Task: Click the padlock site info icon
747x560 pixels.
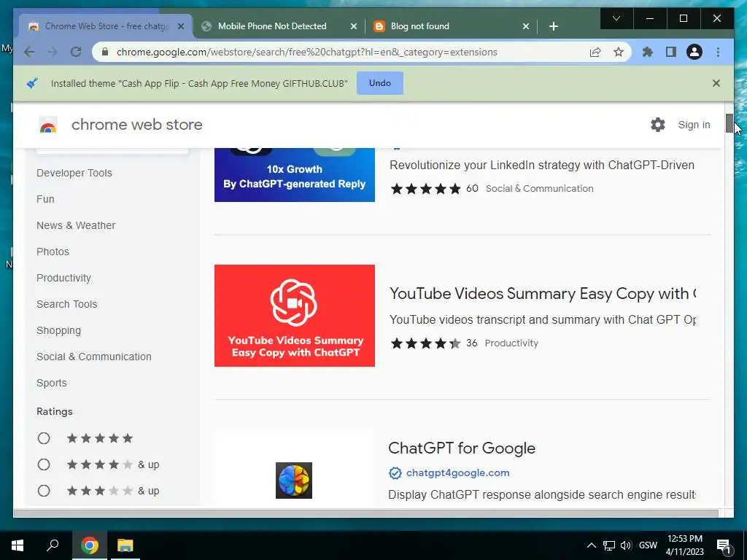Action: pos(105,52)
